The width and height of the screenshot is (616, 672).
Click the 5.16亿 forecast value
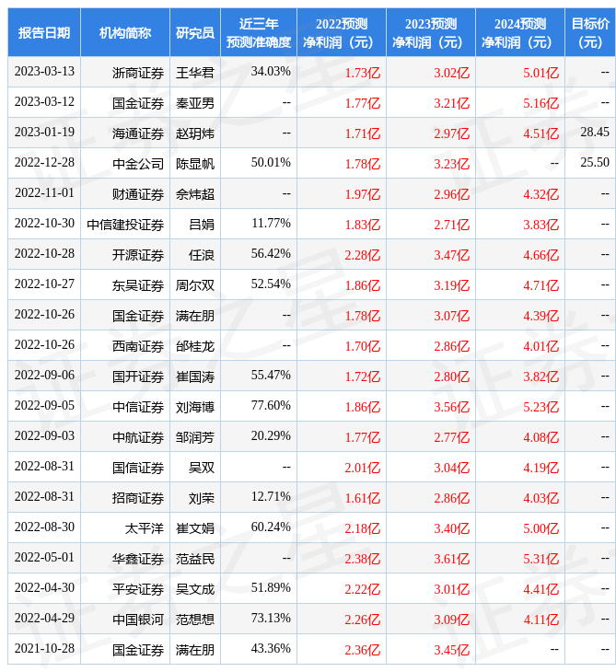[x=541, y=103]
